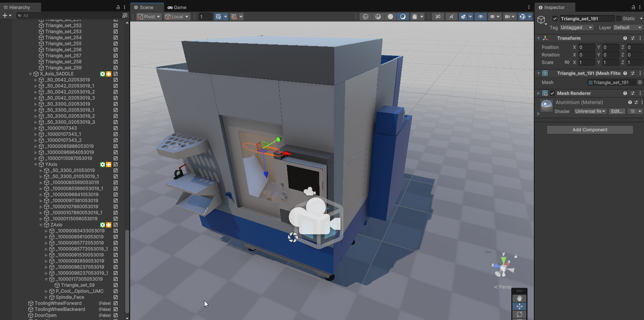Image resolution: width=644 pixels, height=320 pixels.
Task: Activate the Rotate tool in overlay
Action: 520,314
